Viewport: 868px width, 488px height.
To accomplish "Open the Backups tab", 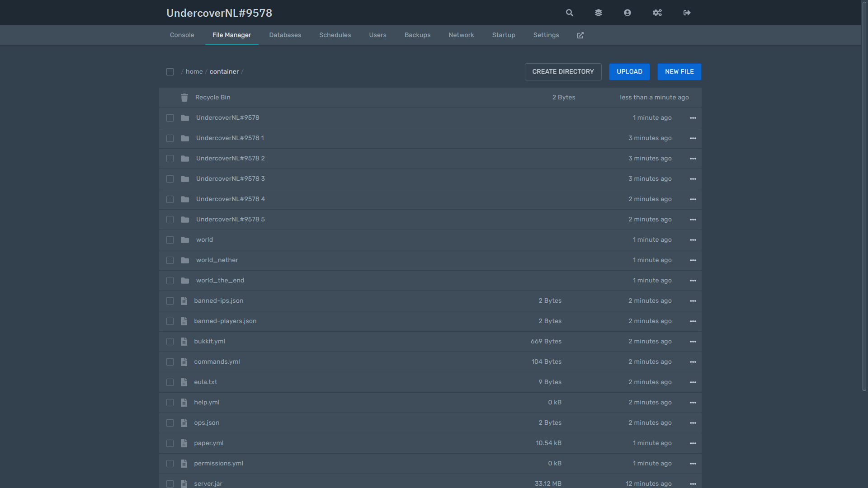I will pyautogui.click(x=418, y=35).
